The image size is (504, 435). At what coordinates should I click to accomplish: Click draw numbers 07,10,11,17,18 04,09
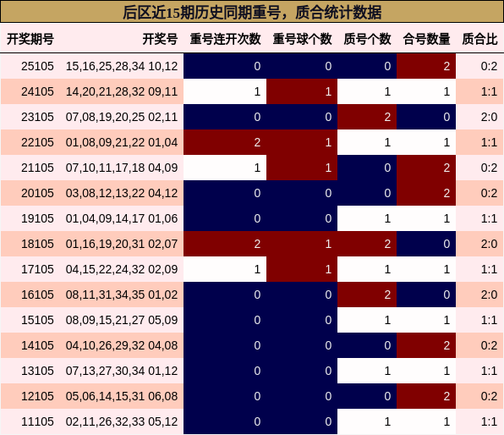(122, 168)
